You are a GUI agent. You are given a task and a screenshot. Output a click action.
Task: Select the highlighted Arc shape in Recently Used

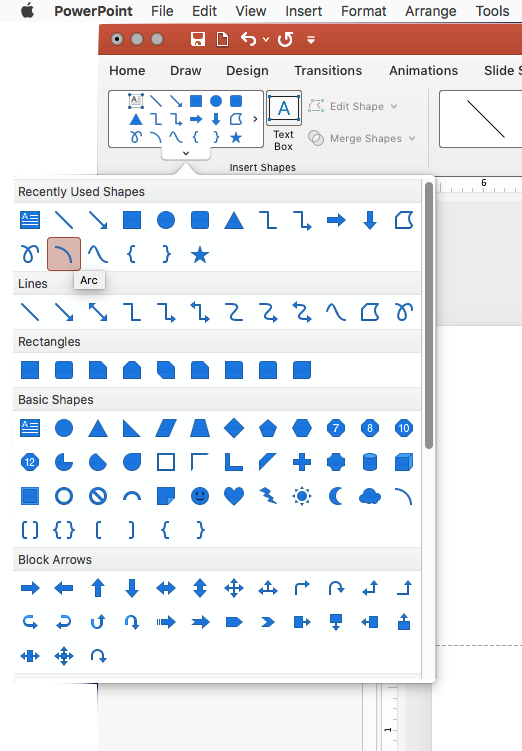[64, 254]
